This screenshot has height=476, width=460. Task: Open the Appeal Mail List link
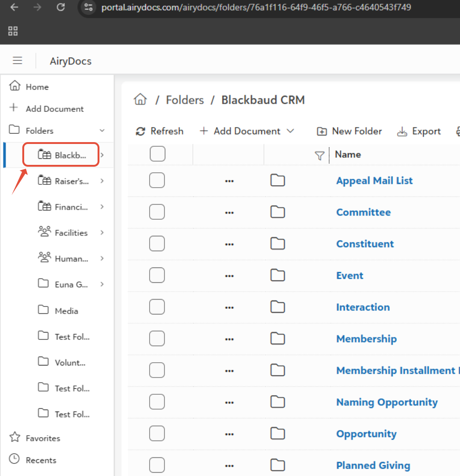pos(375,181)
